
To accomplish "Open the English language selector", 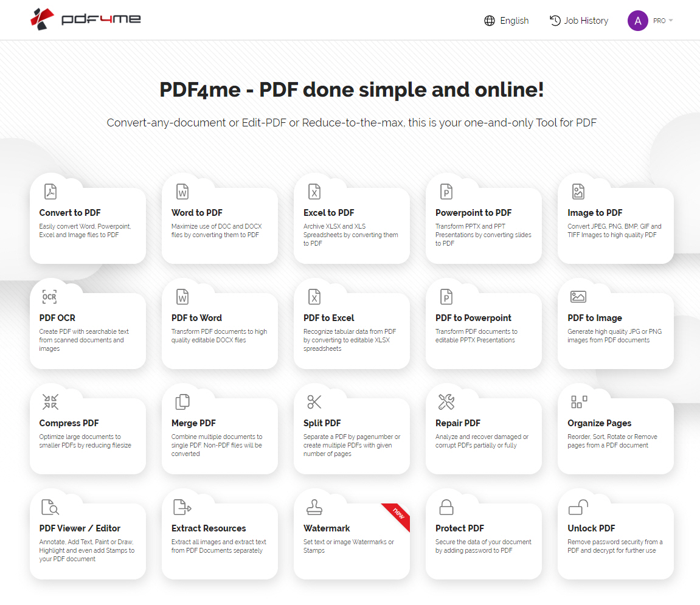I will point(506,20).
